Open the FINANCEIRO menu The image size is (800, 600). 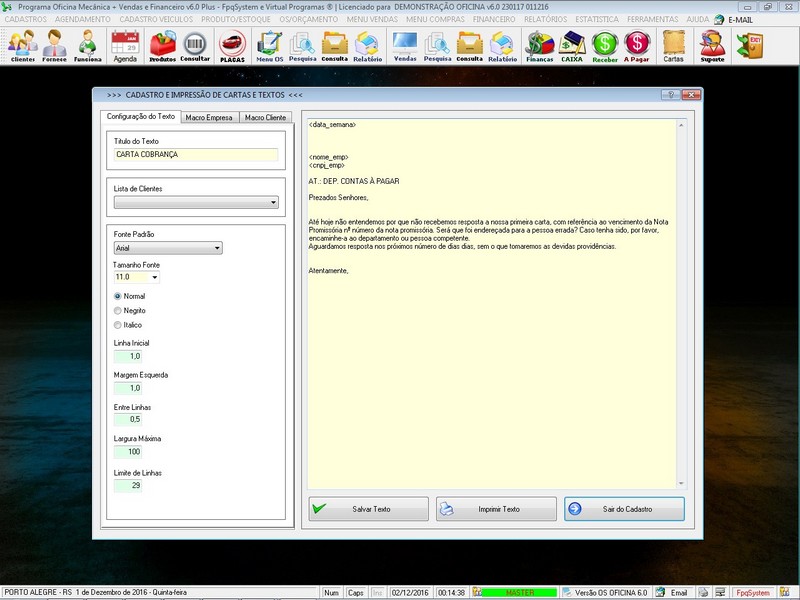[494, 19]
